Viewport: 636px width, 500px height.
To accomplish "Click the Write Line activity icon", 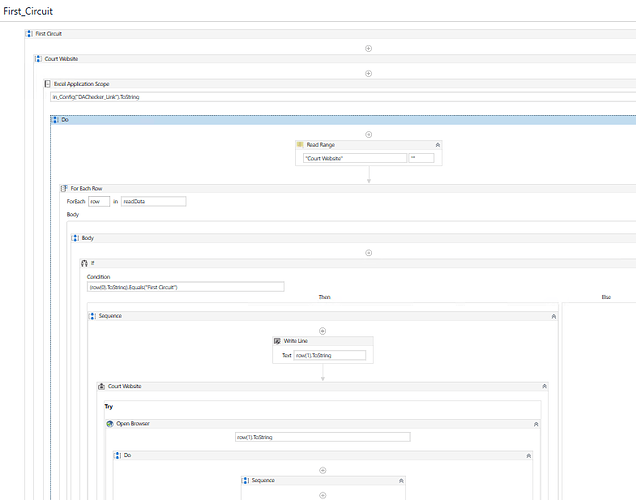I will pos(277,341).
